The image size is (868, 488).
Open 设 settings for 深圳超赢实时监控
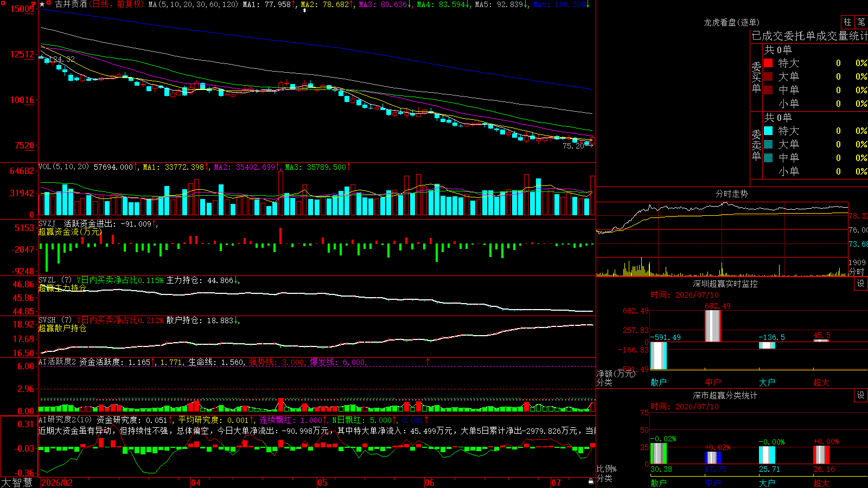pos(861,284)
